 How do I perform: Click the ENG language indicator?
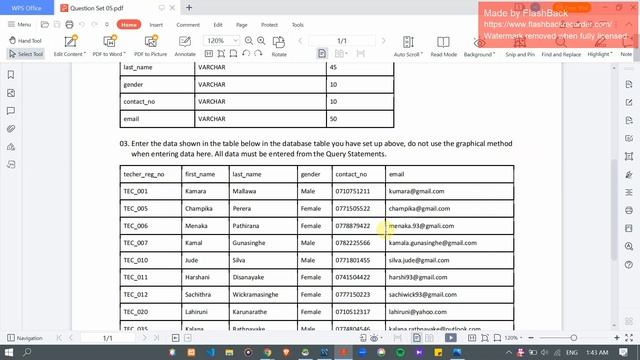point(571,352)
